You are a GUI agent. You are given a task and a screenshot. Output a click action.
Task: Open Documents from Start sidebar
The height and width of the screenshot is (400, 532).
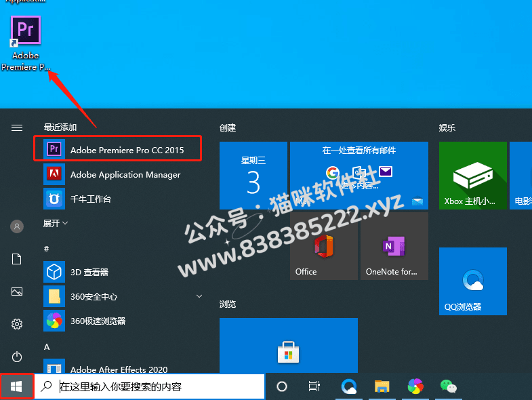17,259
